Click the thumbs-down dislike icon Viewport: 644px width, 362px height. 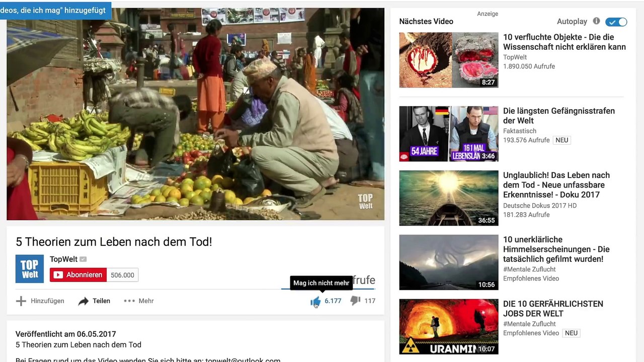(355, 301)
